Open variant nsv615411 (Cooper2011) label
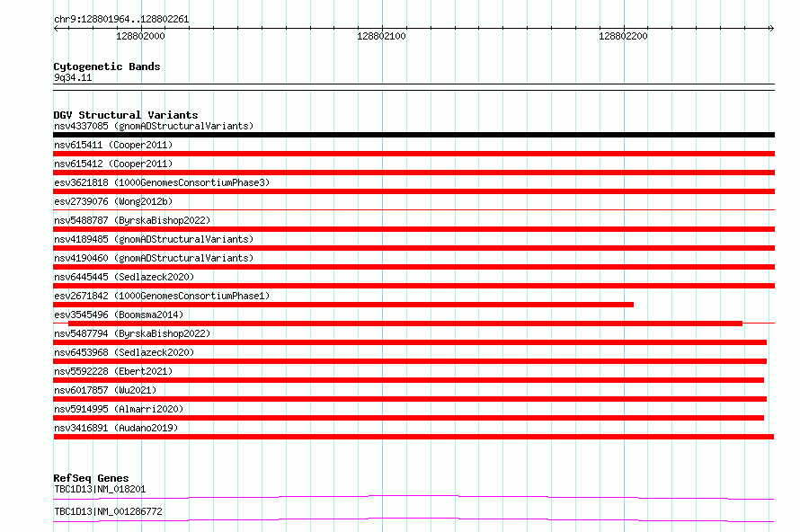Screen dimensions: 800x532 (113, 145)
